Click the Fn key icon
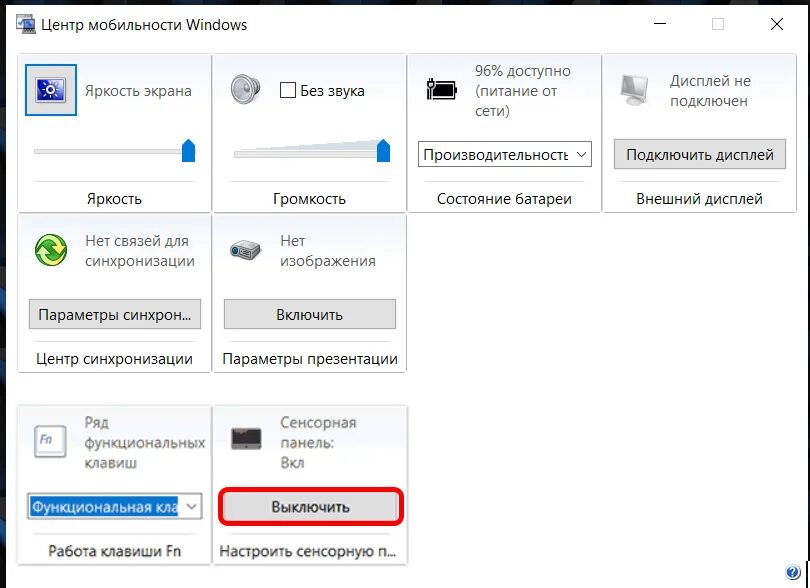Screen dimensions: 810x588 pos(49,438)
